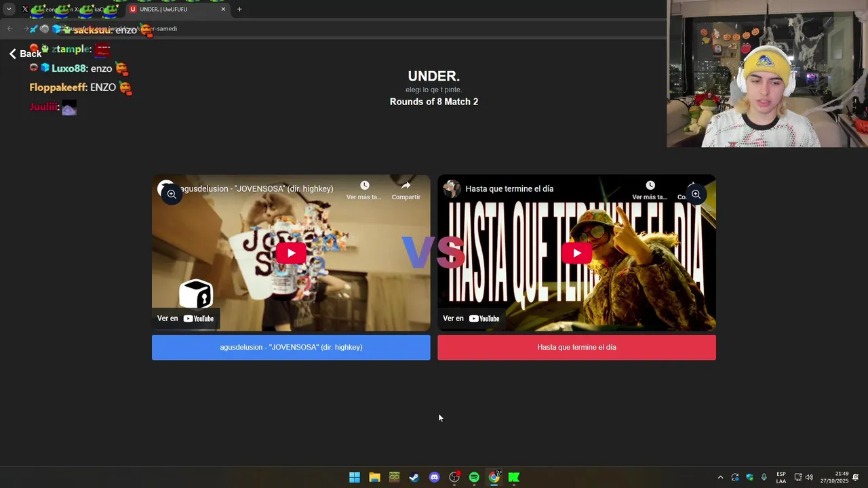Click Ver más tarde on JOVENSOSA video
The image size is (868, 488).
(x=364, y=190)
